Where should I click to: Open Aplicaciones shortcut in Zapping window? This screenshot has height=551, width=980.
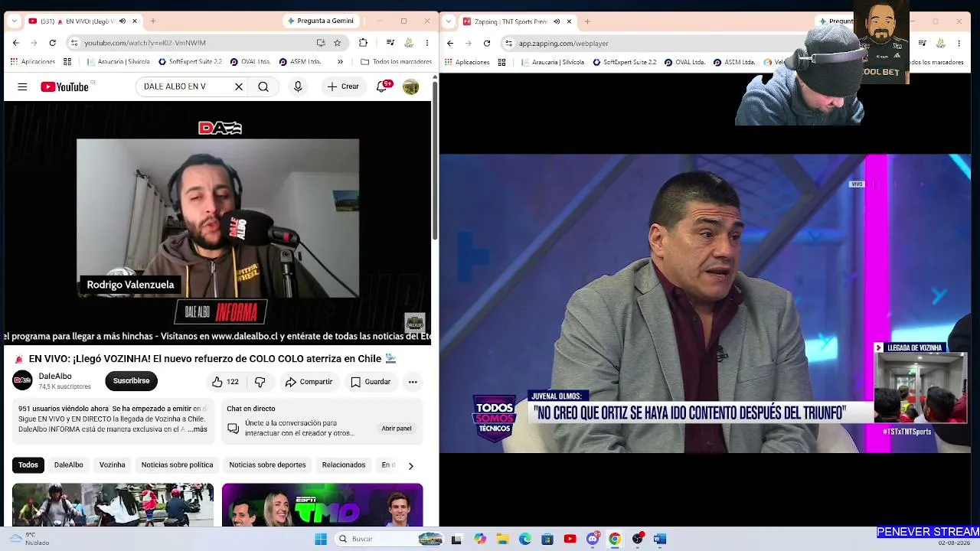466,62
